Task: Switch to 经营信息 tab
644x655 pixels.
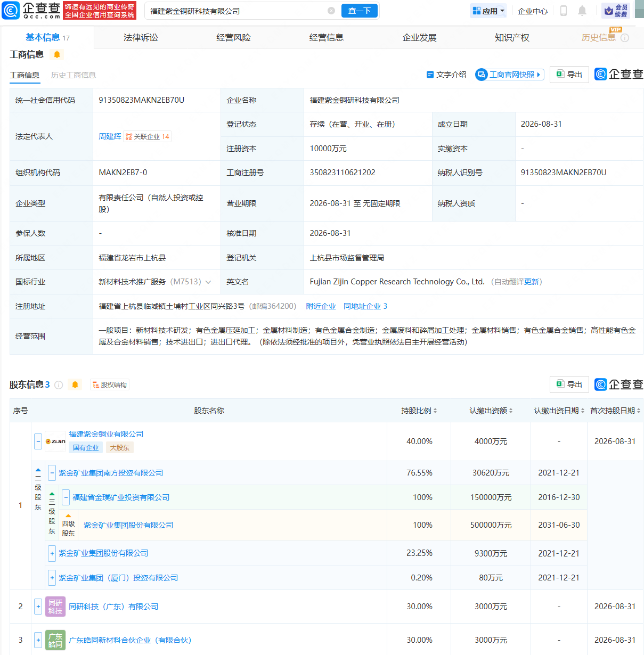Action: coord(327,38)
